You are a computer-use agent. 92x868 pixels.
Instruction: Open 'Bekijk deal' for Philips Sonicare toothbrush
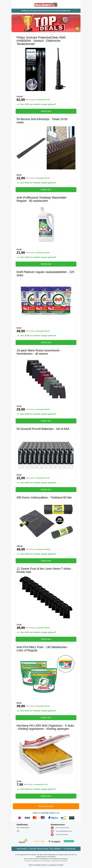46,111
